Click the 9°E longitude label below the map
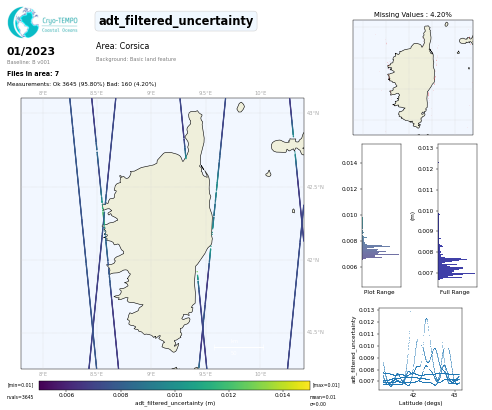The image size is (492, 410). tap(151, 374)
